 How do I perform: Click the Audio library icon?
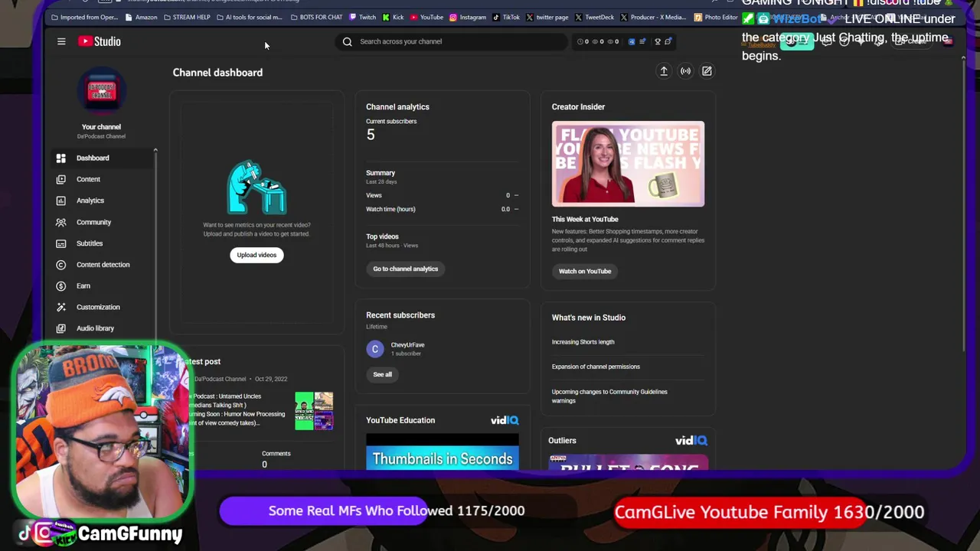pos(60,328)
